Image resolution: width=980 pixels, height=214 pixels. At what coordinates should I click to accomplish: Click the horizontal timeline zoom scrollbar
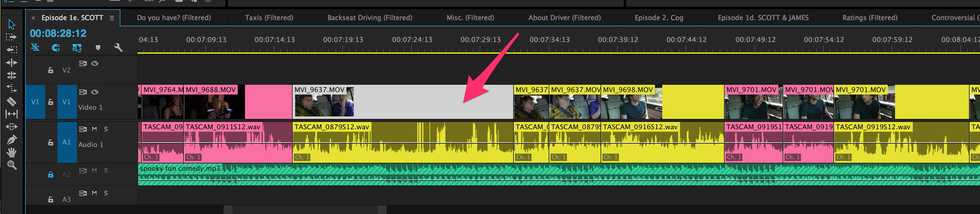pos(305,209)
